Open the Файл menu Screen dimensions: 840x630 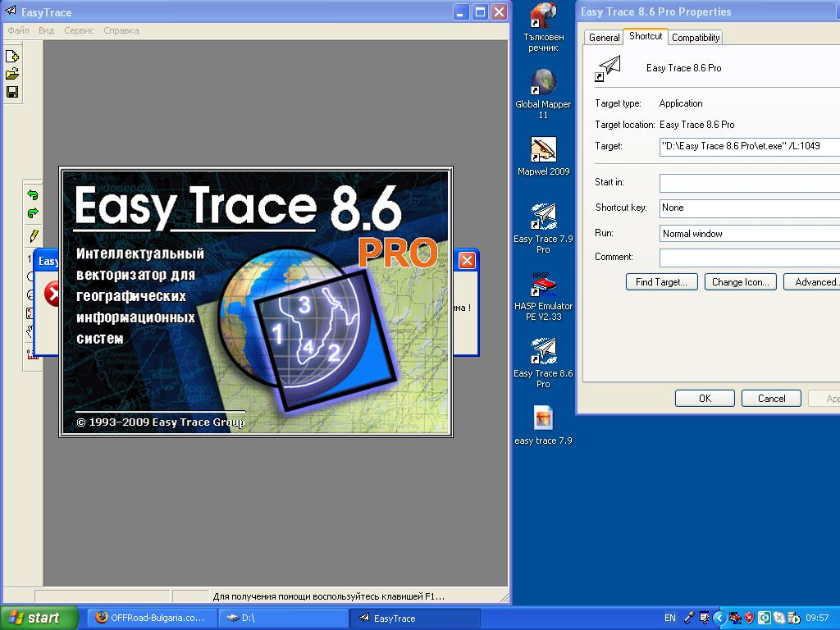point(18,30)
